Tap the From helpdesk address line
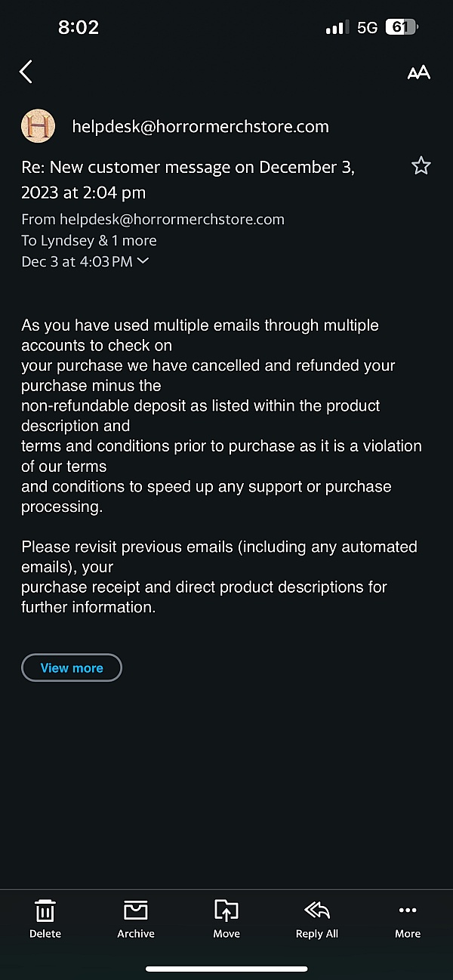This screenshot has height=980, width=453. coord(153,220)
